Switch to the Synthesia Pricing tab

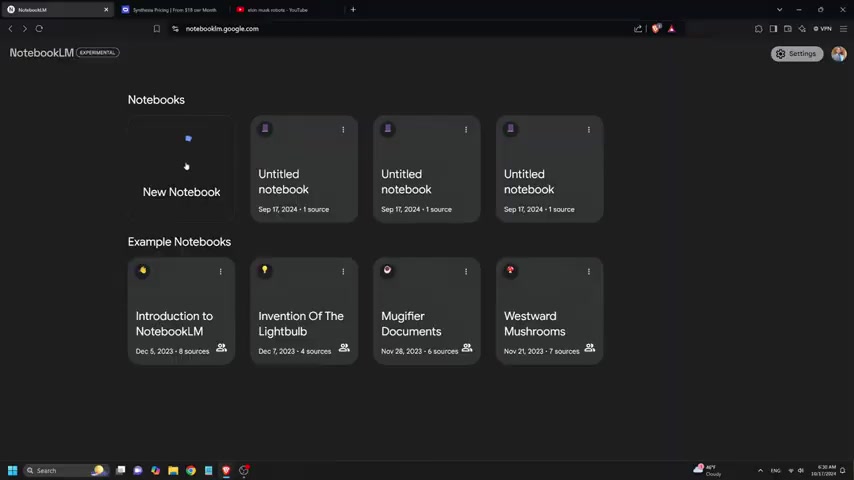(x=172, y=10)
